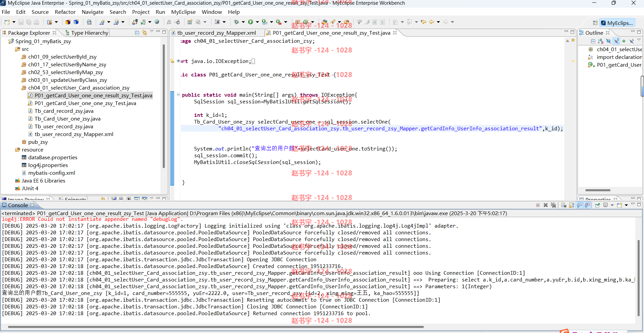Click the Last Edit Location arrow icon

(x=423, y=22)
